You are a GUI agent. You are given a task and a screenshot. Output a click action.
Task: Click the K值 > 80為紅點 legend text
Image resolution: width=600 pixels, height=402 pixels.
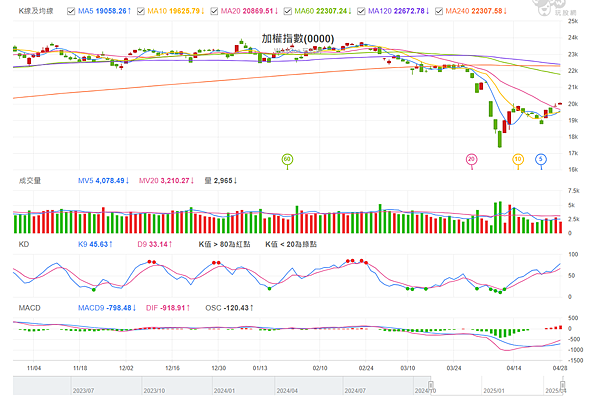click(225, 244)
